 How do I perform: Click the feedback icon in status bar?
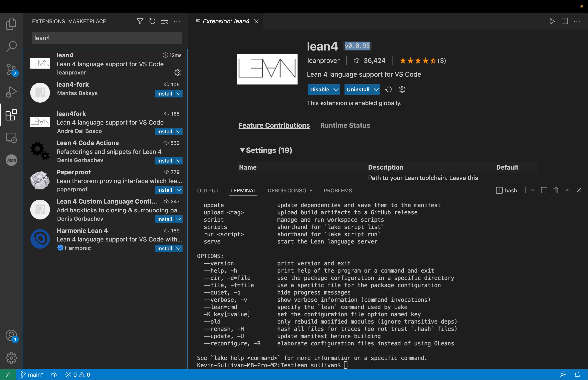tap(563, 374)
